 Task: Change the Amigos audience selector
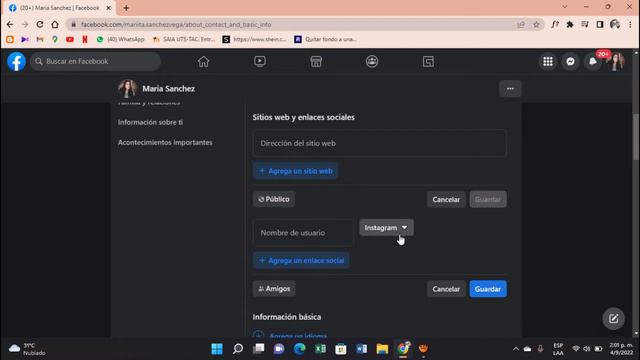coord(274,289)
